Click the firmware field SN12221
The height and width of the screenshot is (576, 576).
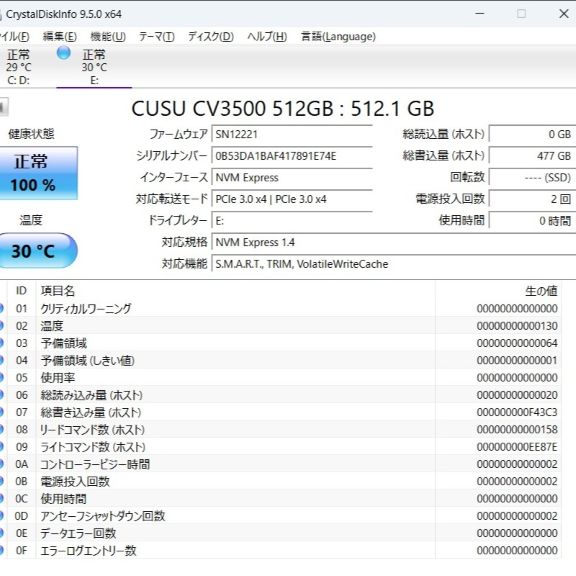[x=292, y=134]
